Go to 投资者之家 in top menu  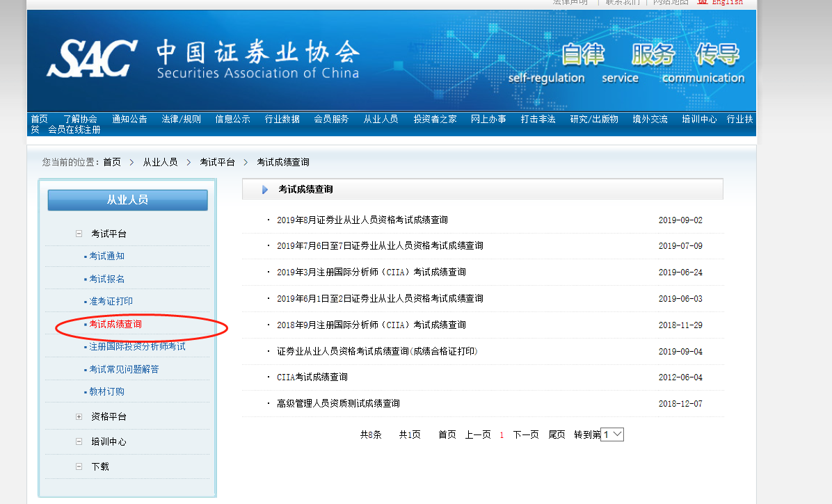pyautogui.click(x=435, y=119)
